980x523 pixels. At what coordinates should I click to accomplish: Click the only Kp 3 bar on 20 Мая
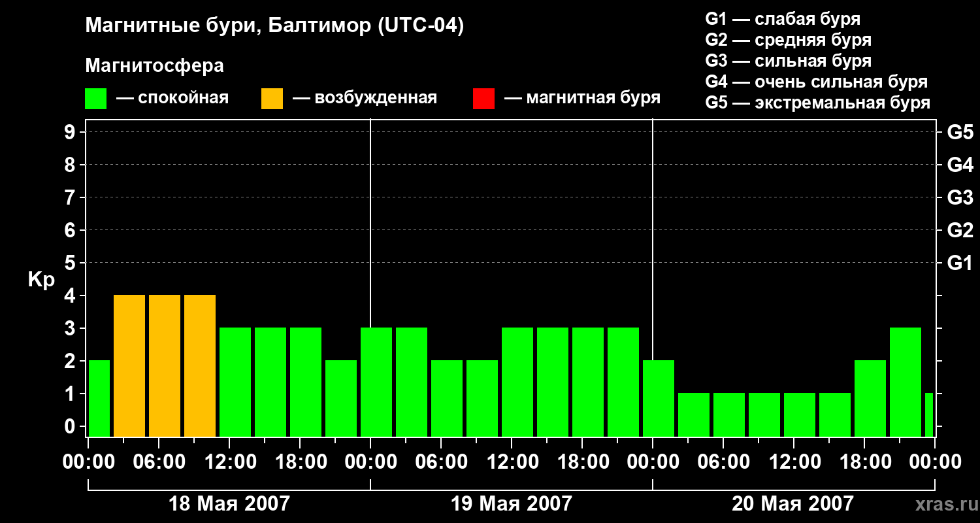(x=906, y=382)
